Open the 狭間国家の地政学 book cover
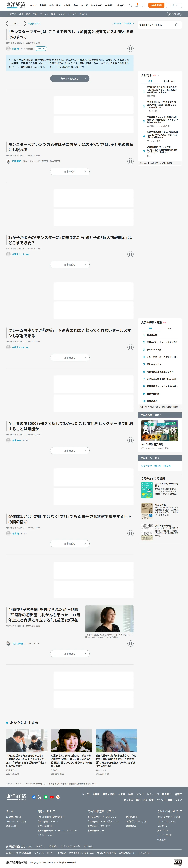Viewport: 188px width, 868px height. (147, 532)
